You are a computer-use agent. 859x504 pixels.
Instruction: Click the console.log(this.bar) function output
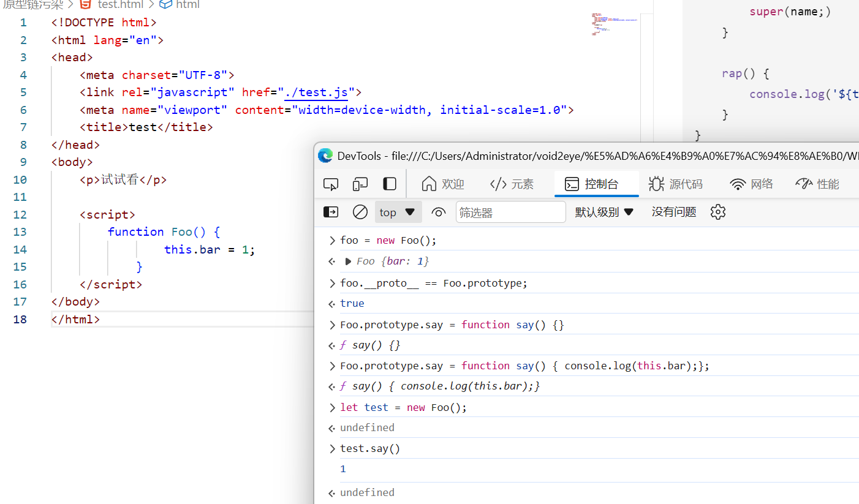440,386
